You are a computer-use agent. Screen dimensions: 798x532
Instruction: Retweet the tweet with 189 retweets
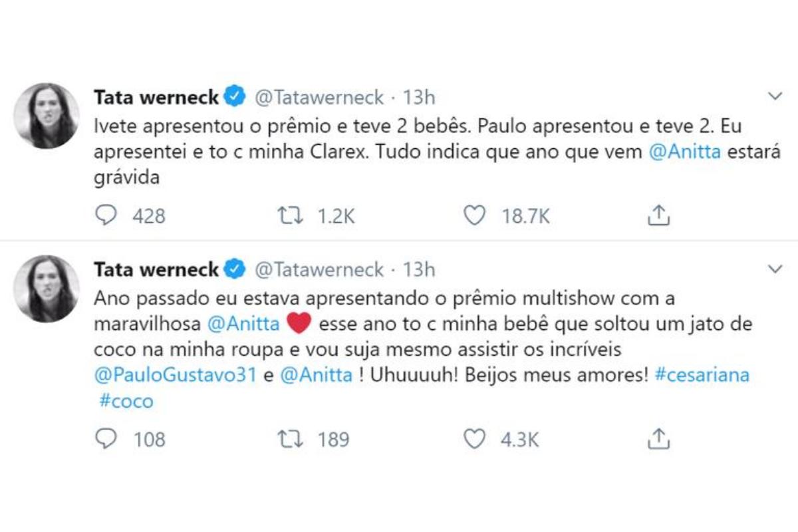tap(291, 439)
